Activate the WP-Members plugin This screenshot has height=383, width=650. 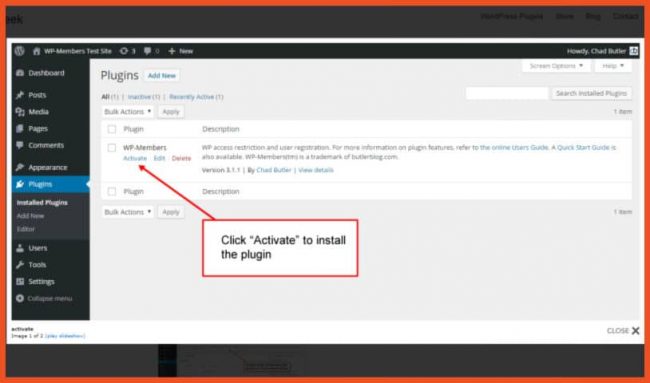(x=135, y=158)
